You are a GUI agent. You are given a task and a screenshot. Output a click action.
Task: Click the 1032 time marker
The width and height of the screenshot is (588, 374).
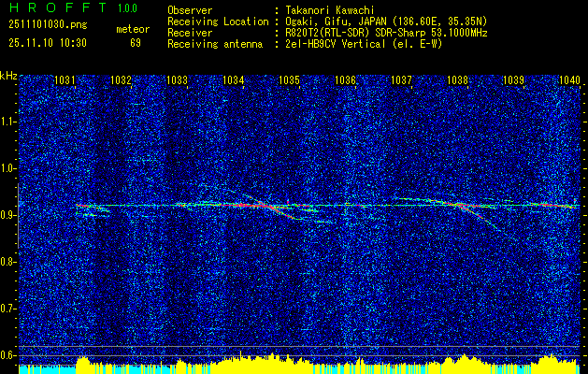click(x=121, y=79)
